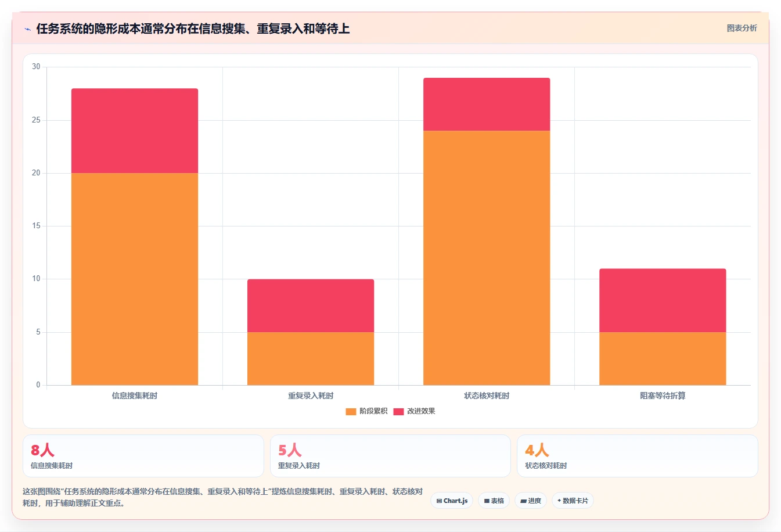Click the red segment of 信息搜集耗时 bar
Viewport: 781px width, 532px height.
(x=135, y=131)
